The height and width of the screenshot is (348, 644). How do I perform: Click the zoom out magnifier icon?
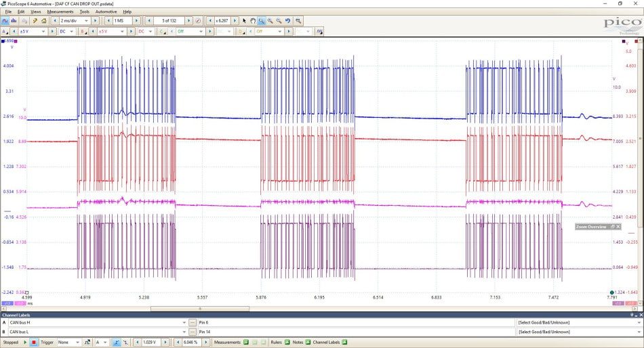point(279,20)
